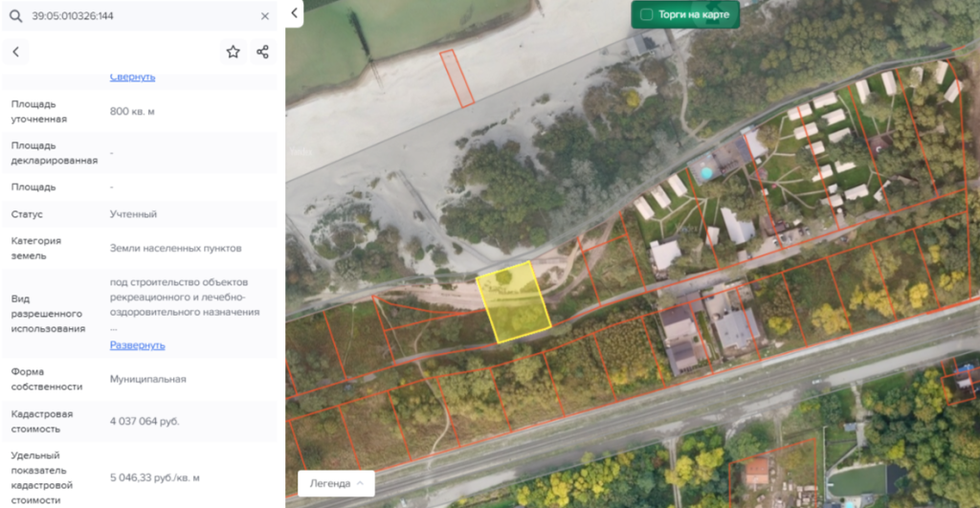Share the parcel using share icon
Viewport: 980px width, 508px height.
click(262, 52)
